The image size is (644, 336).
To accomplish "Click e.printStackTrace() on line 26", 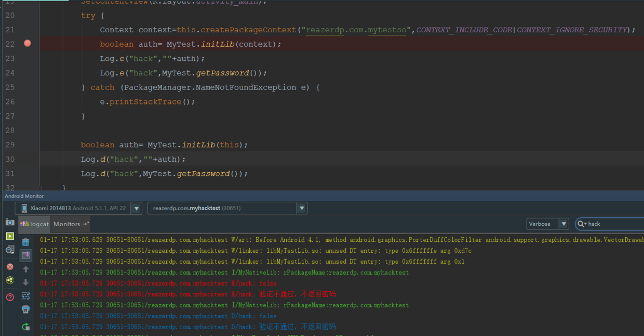I will (x=147, y=102).
